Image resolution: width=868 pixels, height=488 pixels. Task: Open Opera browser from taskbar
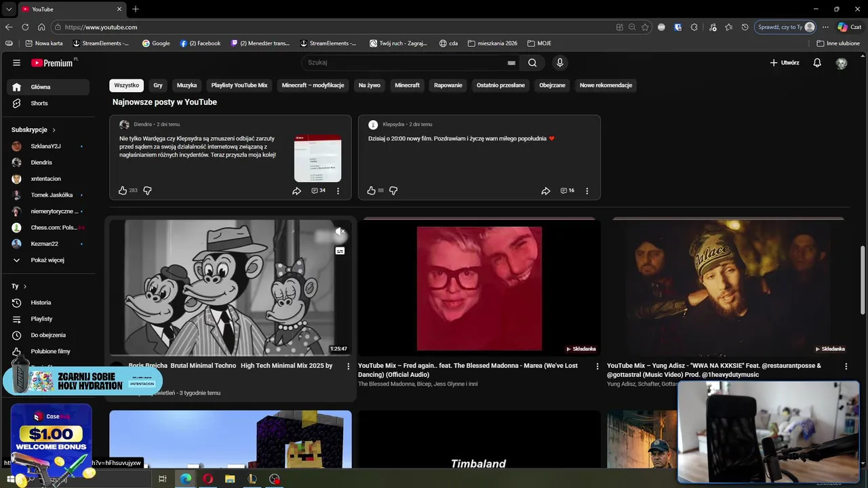coord(208,479)
